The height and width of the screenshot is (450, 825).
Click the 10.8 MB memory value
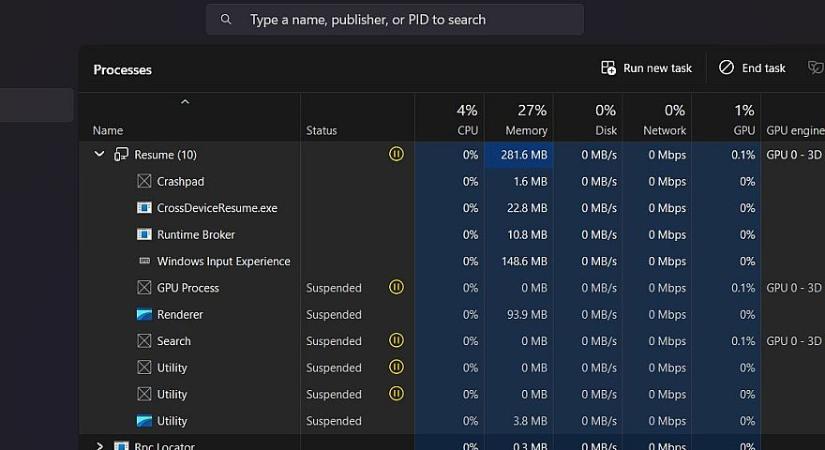527,234
